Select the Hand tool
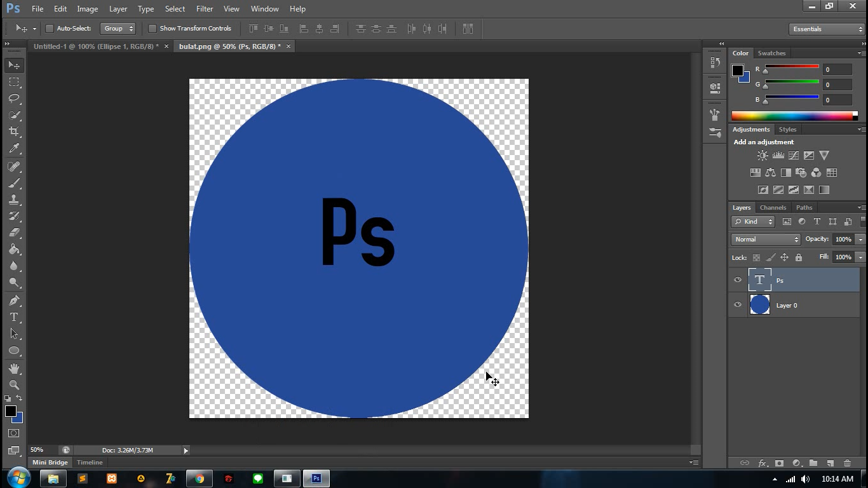The image size is (868, 488). pos(14,369)
